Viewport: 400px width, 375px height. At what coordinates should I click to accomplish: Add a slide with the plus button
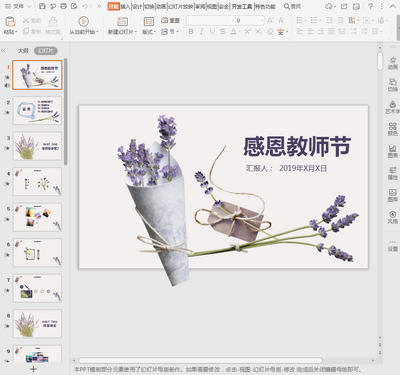click(x=33, y=369)
